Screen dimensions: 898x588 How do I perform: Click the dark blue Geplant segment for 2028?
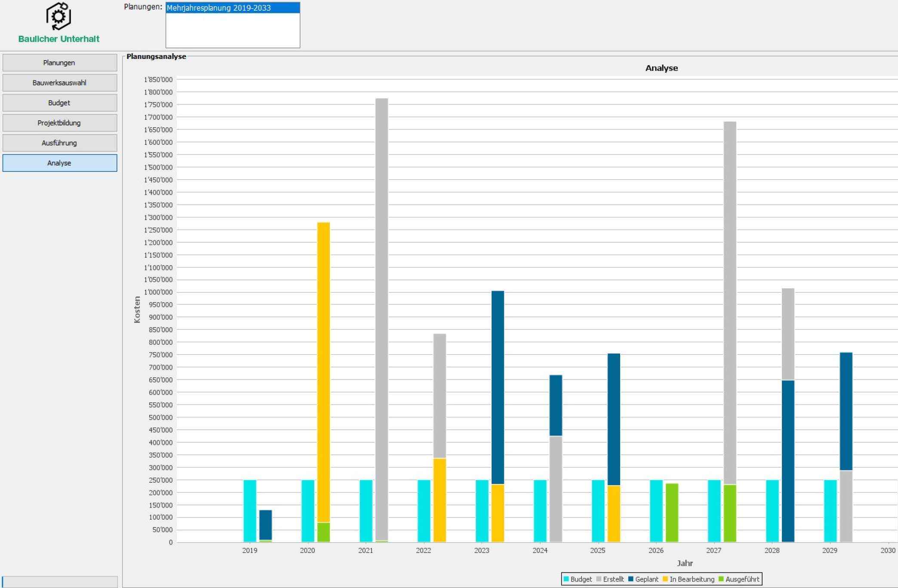tap(788, 461)
